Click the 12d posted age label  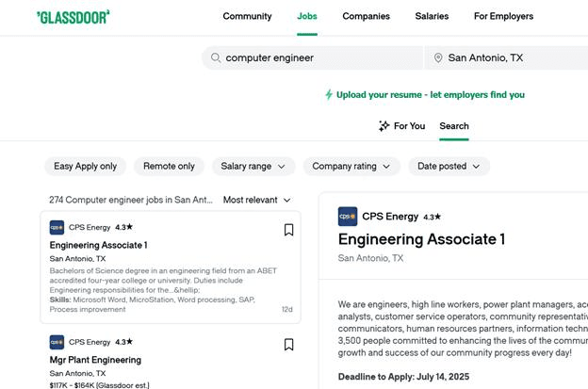click(x=287, y=309)
